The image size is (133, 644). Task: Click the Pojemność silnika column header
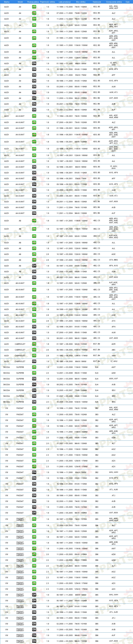point(47,2)
